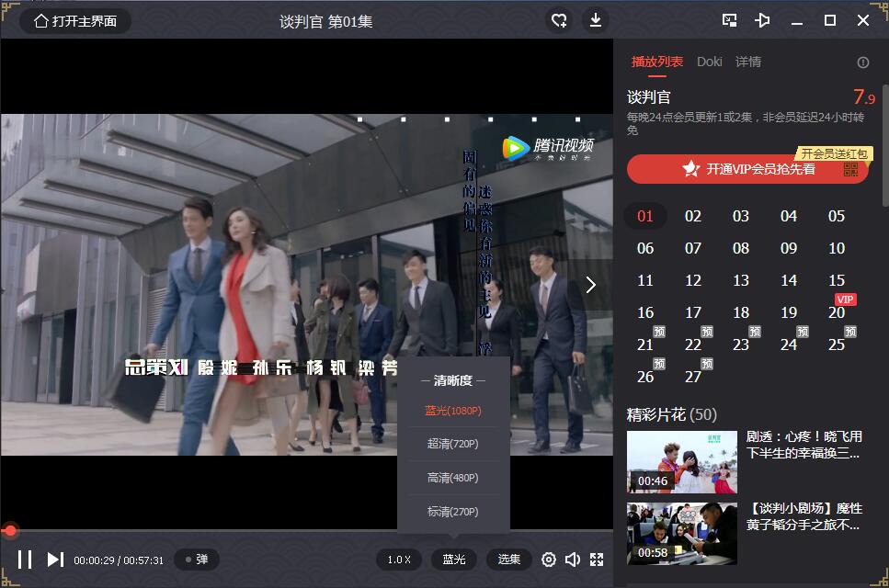The image size is (889, 588).
Task: Switch to mini player window mode
Action: [729, 20]
